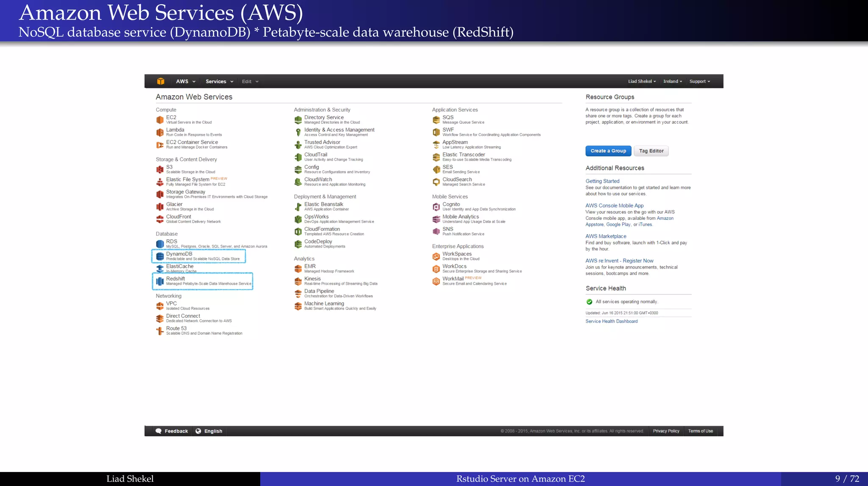Open the AWS Console Mobile App link
The image size is (868, 486).
(x=615, y=206)
